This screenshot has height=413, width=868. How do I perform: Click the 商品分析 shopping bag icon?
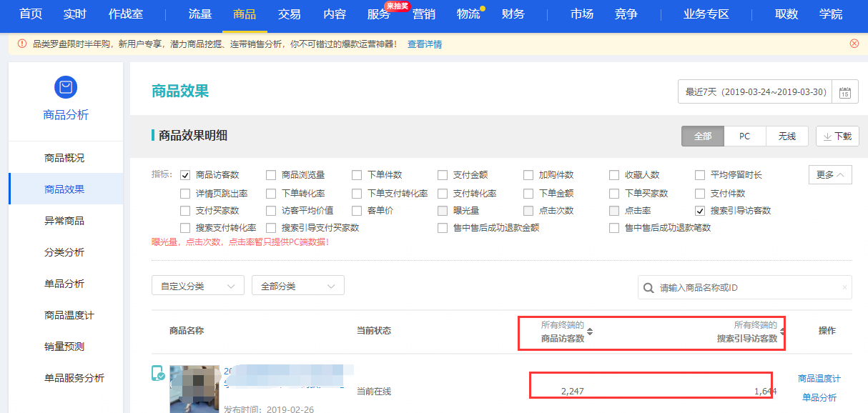click(x=66, y=87)
